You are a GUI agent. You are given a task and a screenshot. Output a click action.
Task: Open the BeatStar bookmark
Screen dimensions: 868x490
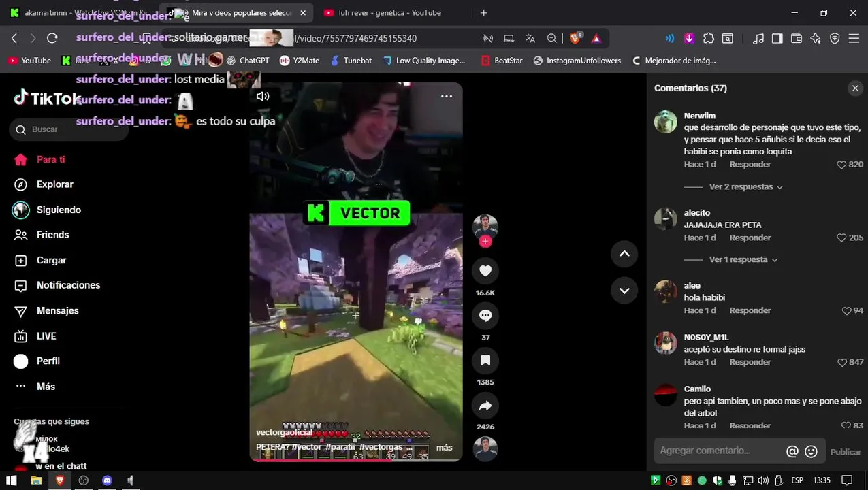(x=502, y=61)
